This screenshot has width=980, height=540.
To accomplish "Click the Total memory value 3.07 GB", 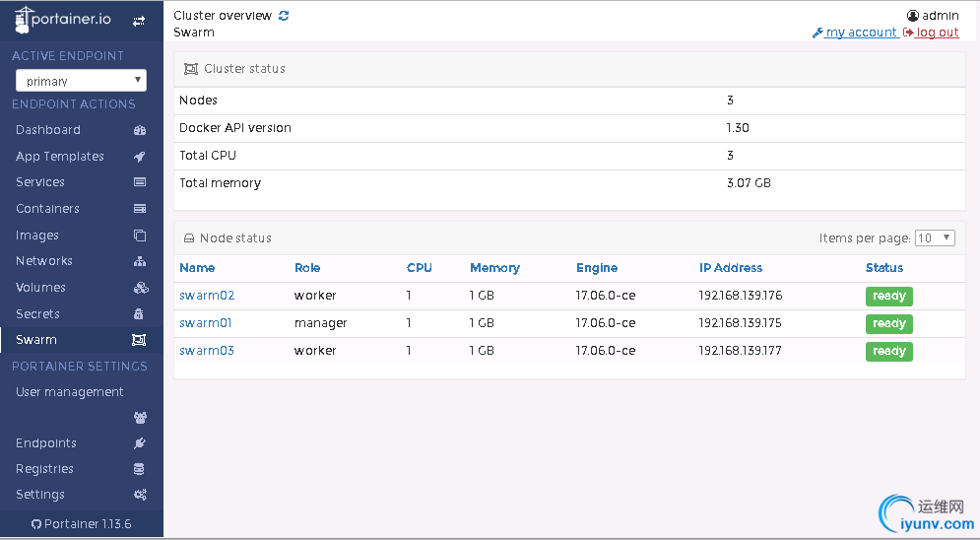I will pos(749,183).
